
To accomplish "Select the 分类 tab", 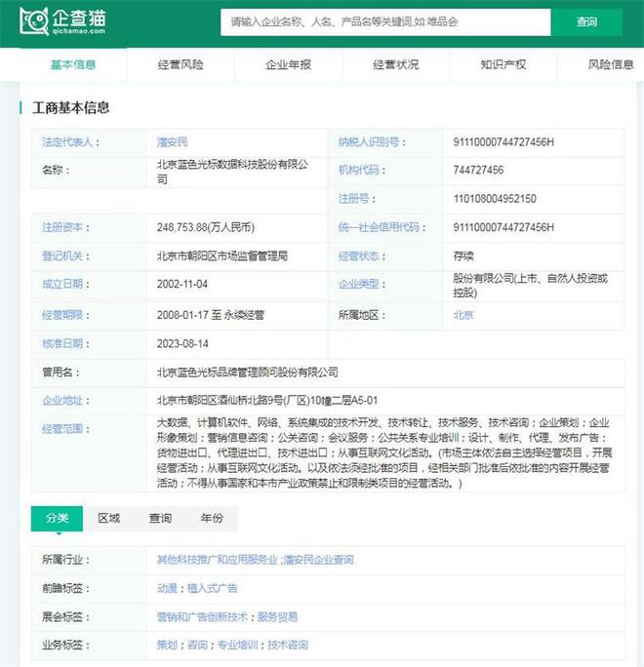I will [x=57, y=518].
